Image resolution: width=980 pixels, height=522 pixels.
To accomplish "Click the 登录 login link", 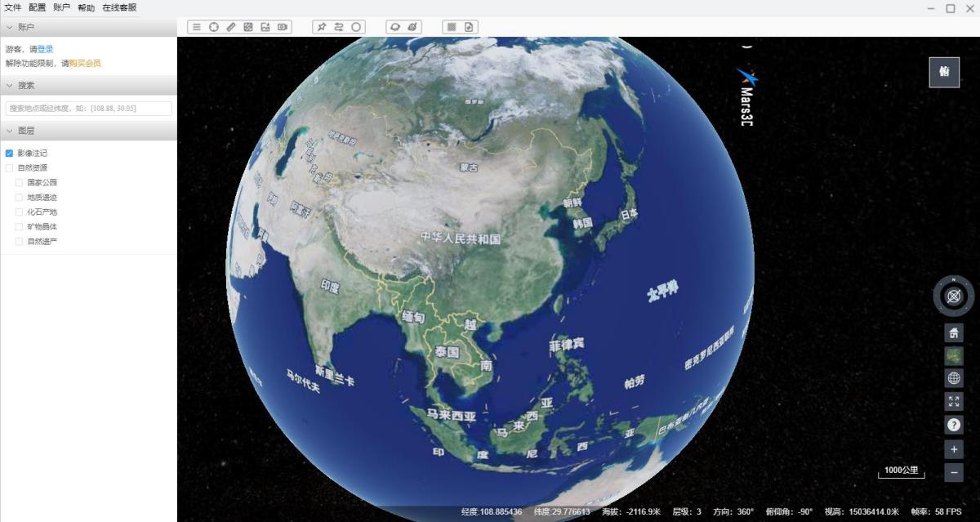I will [x=46, y=49].
